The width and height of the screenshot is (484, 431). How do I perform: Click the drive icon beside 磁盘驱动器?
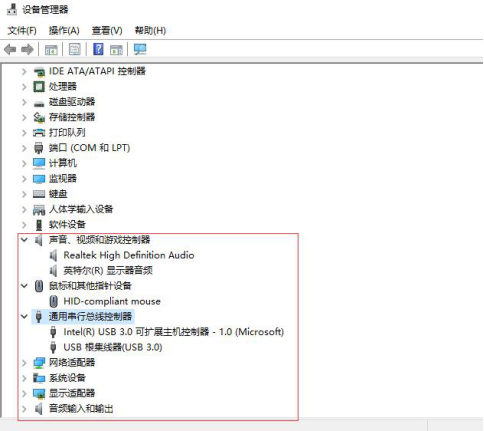click(39, 103)
